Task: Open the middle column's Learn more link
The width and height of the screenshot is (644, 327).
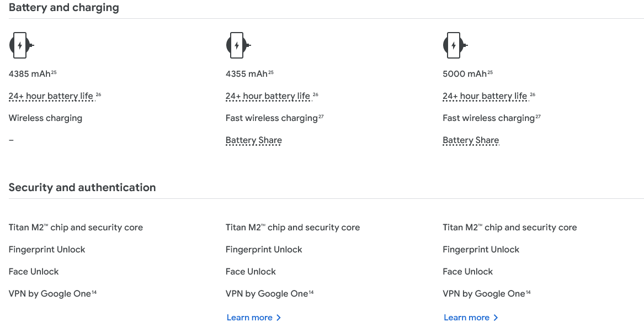Action: click(x=254, y=318)
